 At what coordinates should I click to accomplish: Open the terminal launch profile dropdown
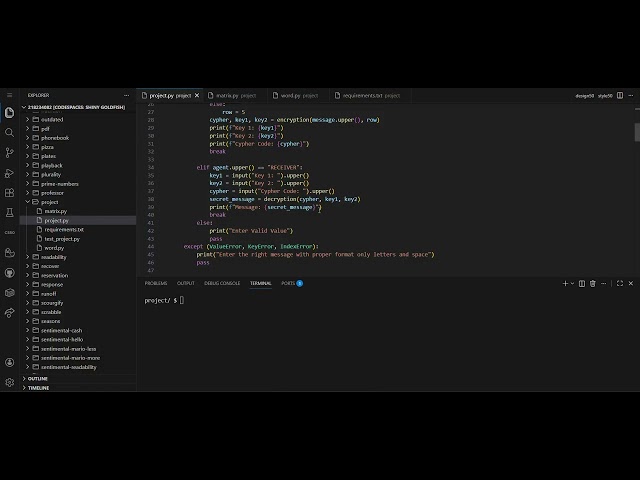[572, 283]
